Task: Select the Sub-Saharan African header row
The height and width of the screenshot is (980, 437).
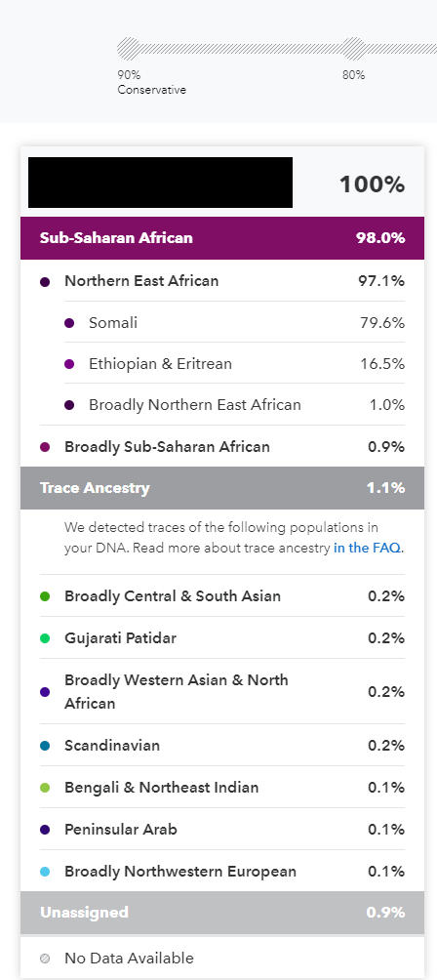Action: tap(222, 238)
